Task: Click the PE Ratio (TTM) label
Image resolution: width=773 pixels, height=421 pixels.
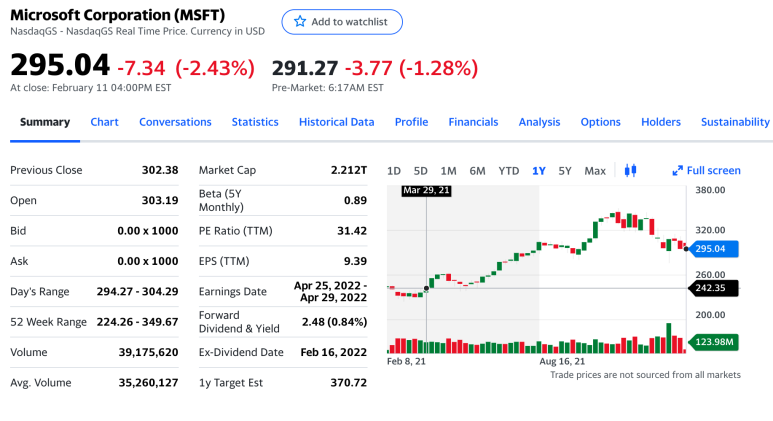Action: point(236,231)
